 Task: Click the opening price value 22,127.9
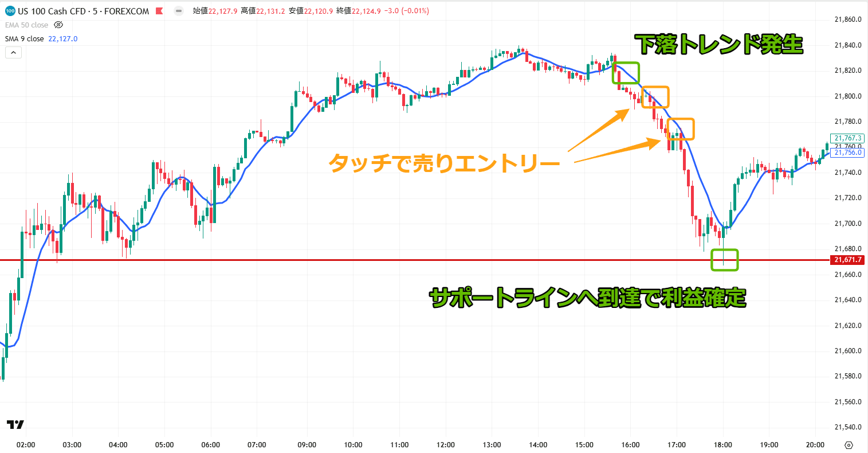pos(223,11)
